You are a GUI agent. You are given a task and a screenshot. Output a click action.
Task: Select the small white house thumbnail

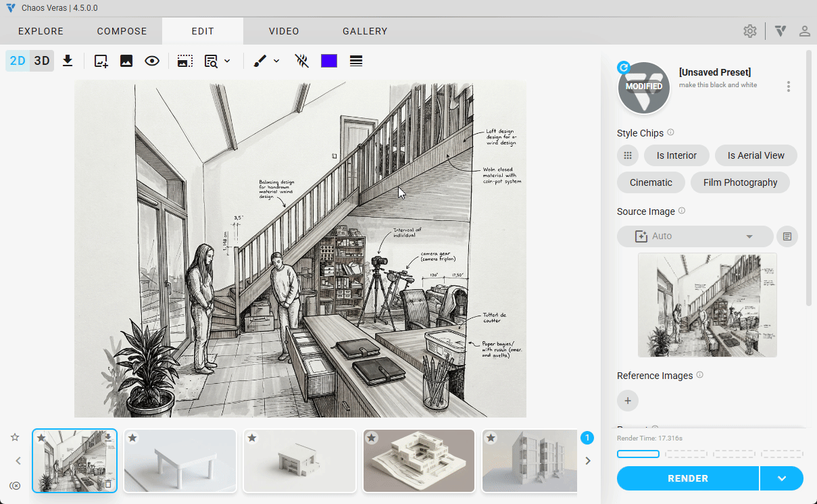pyautogui.click(x=299, y=461)
